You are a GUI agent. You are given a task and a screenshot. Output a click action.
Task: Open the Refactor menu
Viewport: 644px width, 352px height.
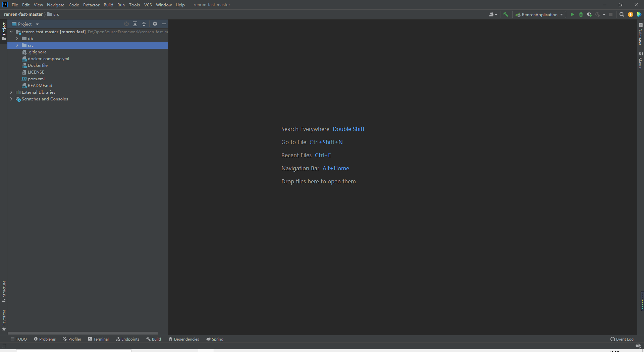click(91, 5)
